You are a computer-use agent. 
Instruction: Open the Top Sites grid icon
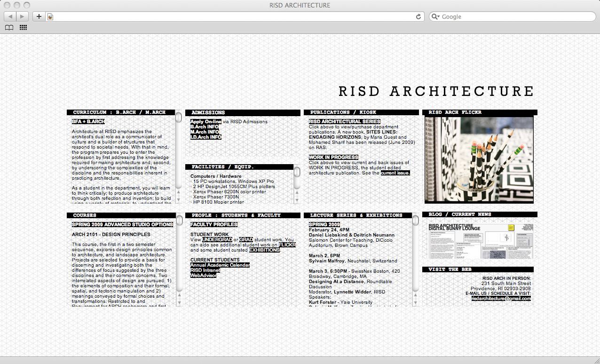click(23, 28)
